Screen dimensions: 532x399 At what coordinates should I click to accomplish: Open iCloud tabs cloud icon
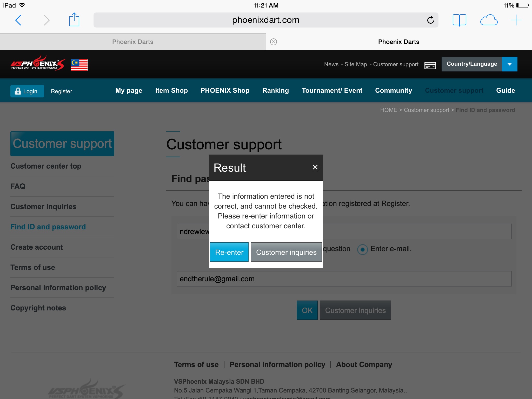pos(489,20)
